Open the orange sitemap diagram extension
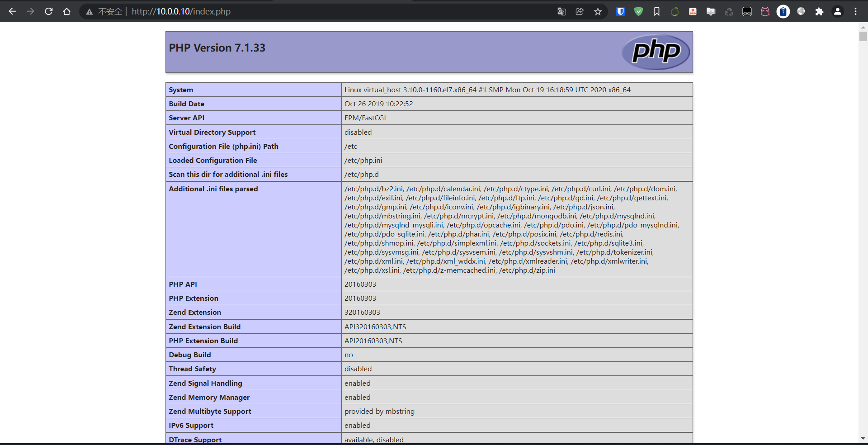Image resolution: width=868 pixels, height=445 pixels. (693, 11)
